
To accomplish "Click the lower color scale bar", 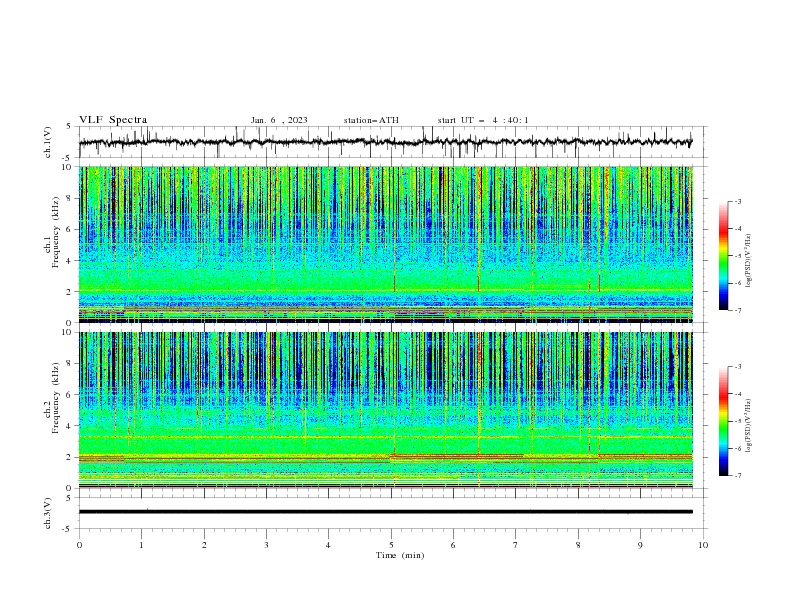I will pos(723,421).
